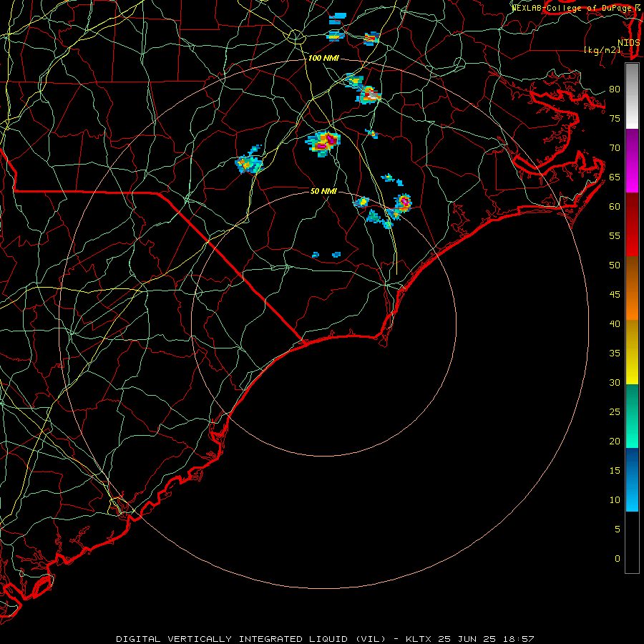This screenshot has height=644, width=644.
Task: Click the '80' value on the scale
Action: tap(615, 89)
